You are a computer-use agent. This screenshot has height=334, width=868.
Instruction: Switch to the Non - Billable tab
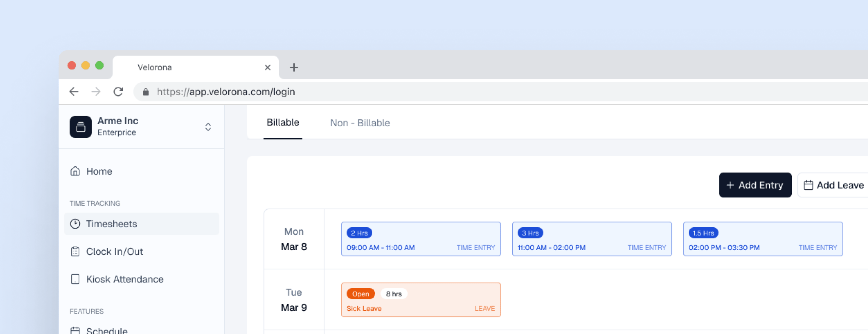(x=360, y=123)
